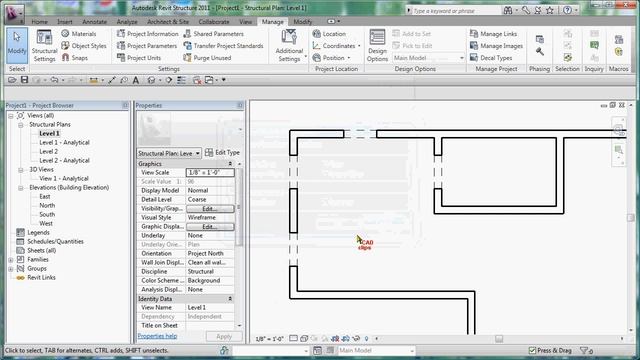Click Edit Type button
Screen dimensions: 640x360
click(222, 152)
